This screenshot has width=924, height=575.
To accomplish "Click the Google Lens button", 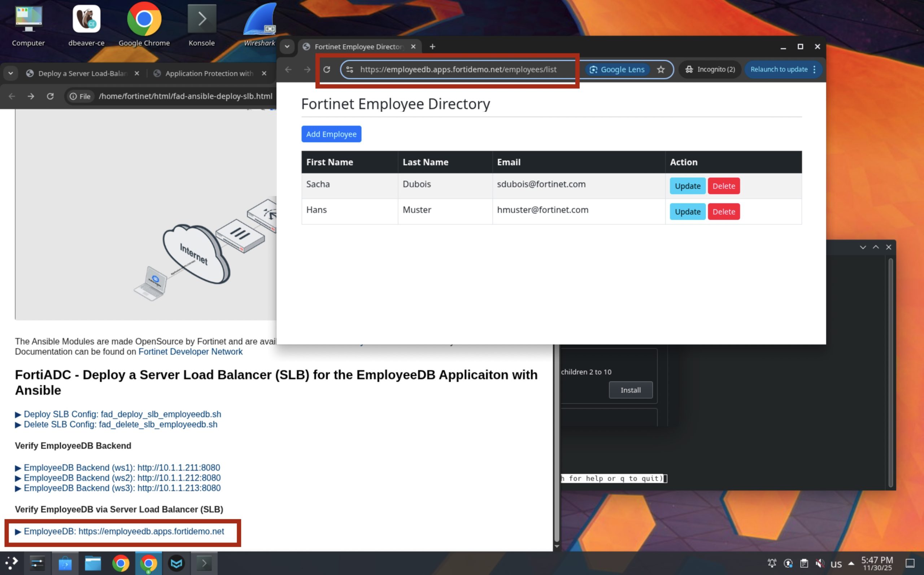I will [x=617, y=70].
